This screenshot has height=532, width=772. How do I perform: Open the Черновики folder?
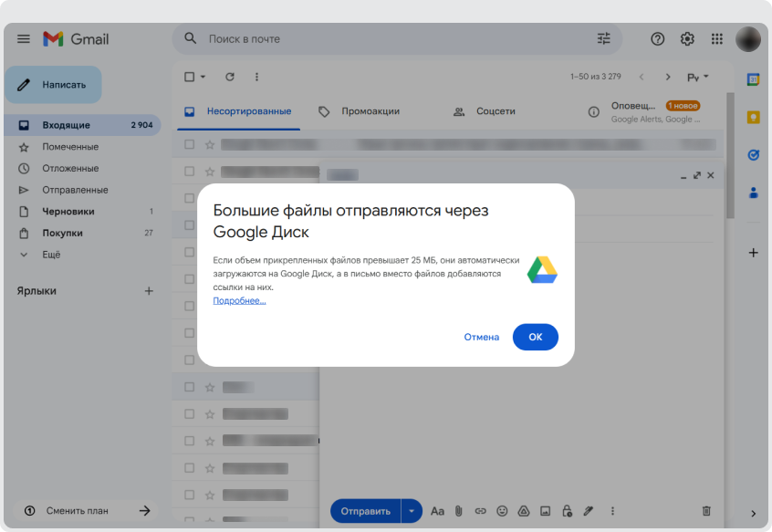pyautogui.click(x=83, y=212)
